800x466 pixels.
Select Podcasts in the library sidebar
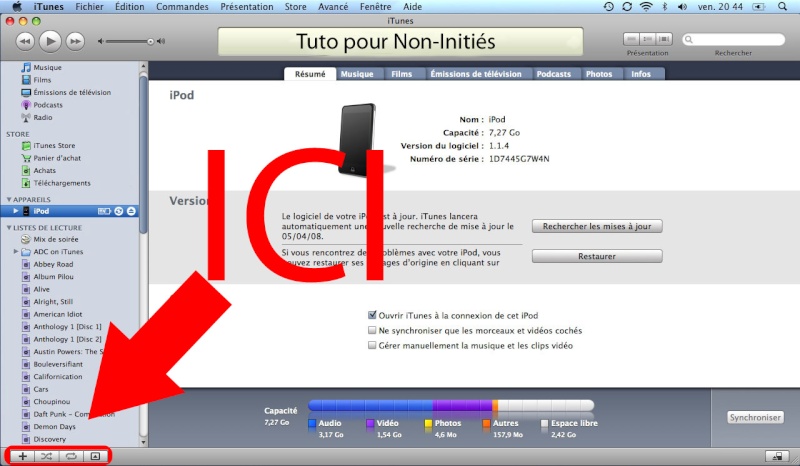tap(47, 105)
